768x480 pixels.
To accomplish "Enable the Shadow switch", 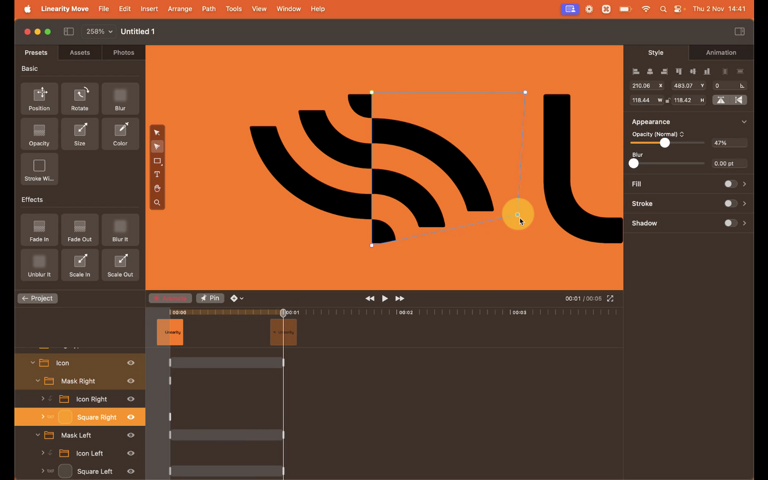I will click(730, 223).
